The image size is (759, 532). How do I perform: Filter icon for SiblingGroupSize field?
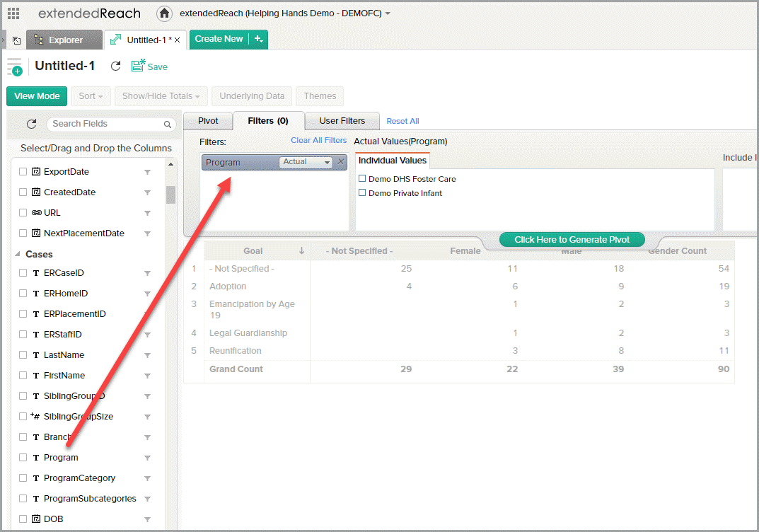coord(147,417)
